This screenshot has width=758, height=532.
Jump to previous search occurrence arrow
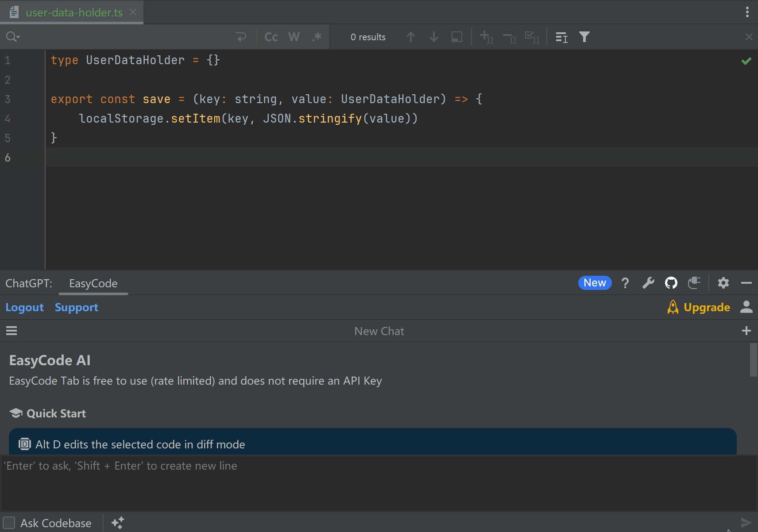point(410,37)
